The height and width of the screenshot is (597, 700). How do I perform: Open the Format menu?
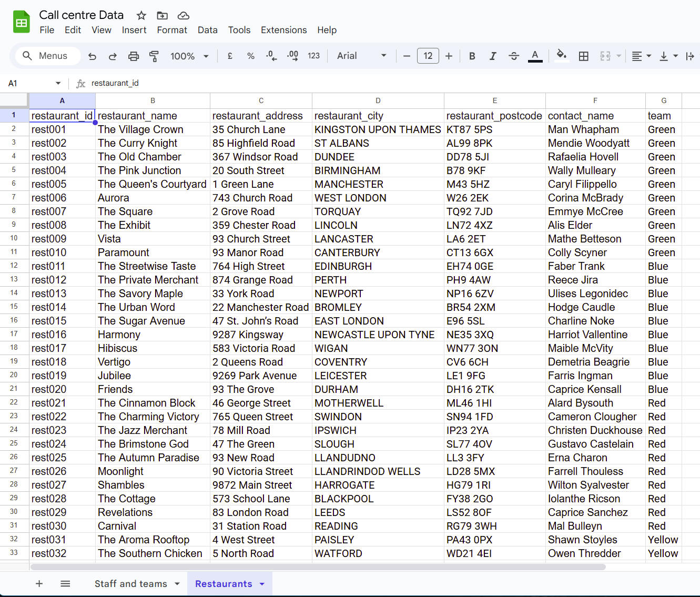point(172,30)
